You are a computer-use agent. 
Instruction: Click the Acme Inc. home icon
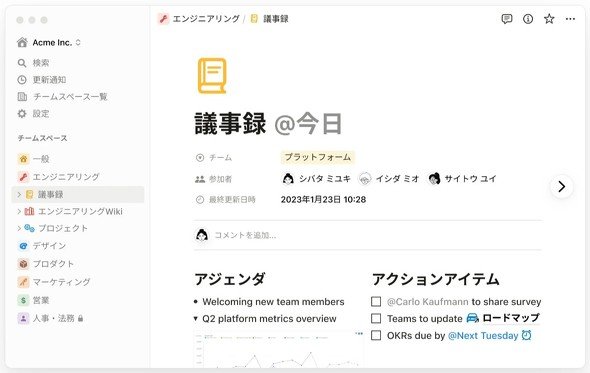coord(22,43)
